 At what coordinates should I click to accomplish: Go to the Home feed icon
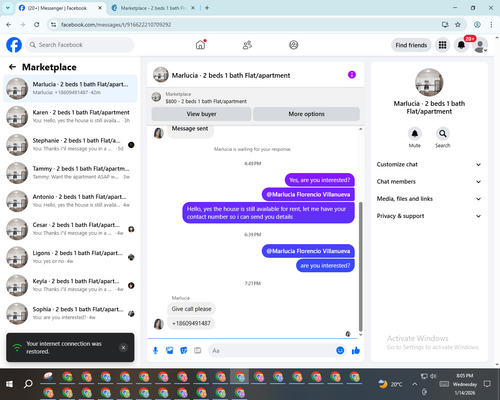coord(200,45)
